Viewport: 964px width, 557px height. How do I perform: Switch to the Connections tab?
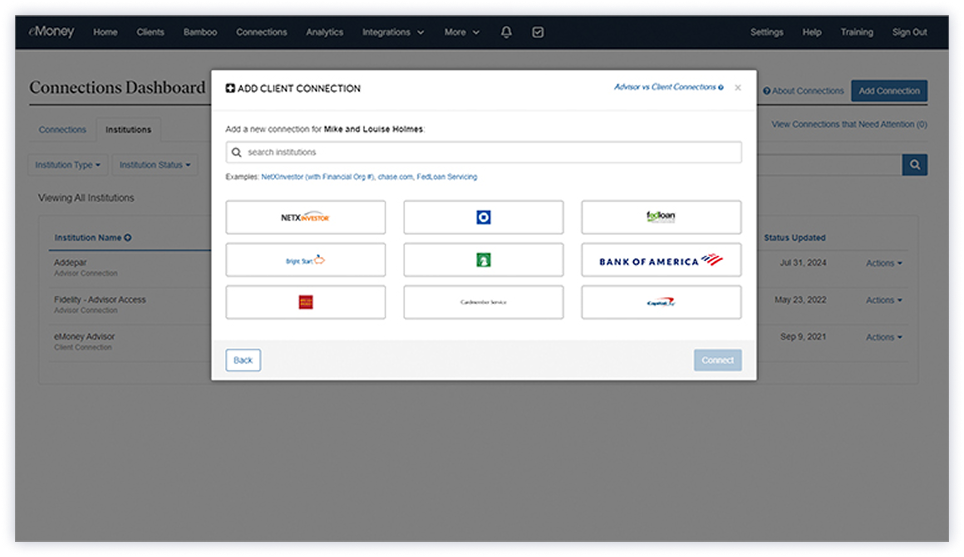click(x=62, y=130)
